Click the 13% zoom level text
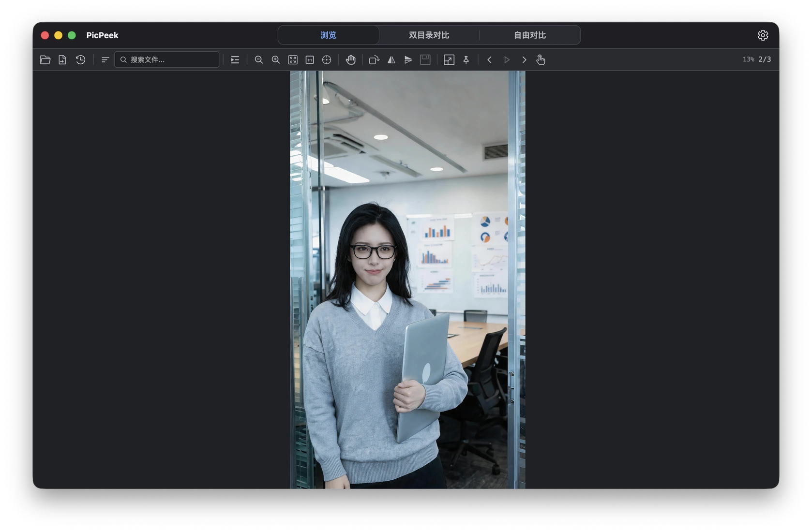This screenshot has height=532, width=812. tap(749, 59)
